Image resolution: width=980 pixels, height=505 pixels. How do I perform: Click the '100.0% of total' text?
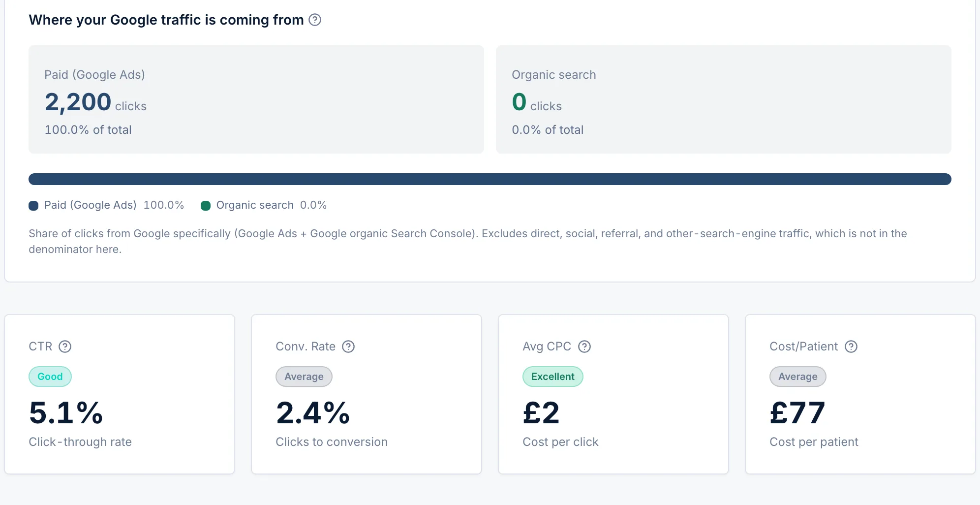pos(88,130)
